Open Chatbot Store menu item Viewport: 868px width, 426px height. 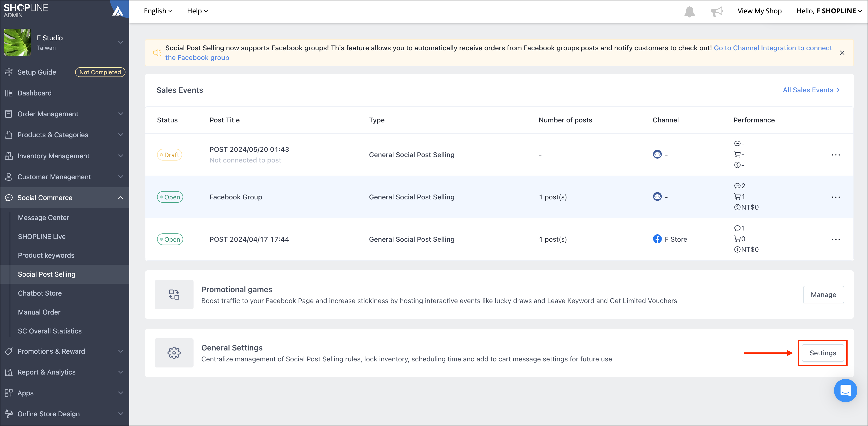pos(40,293)
